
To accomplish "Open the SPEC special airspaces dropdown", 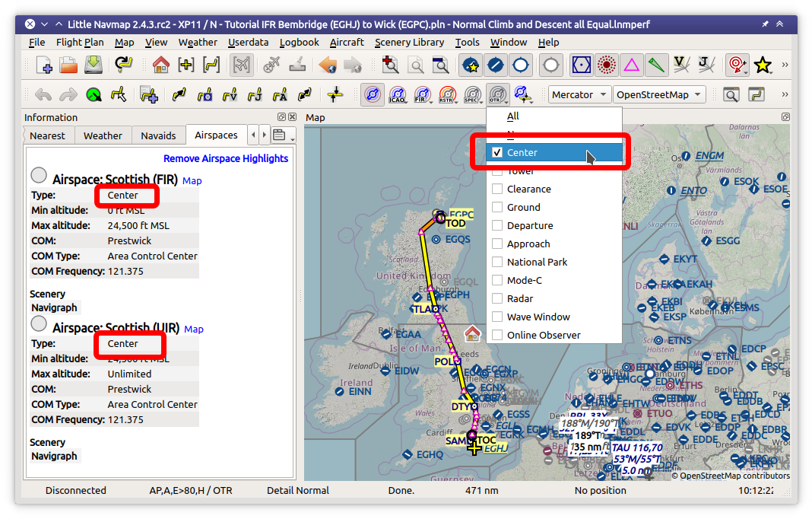I will tap(472, 95).
